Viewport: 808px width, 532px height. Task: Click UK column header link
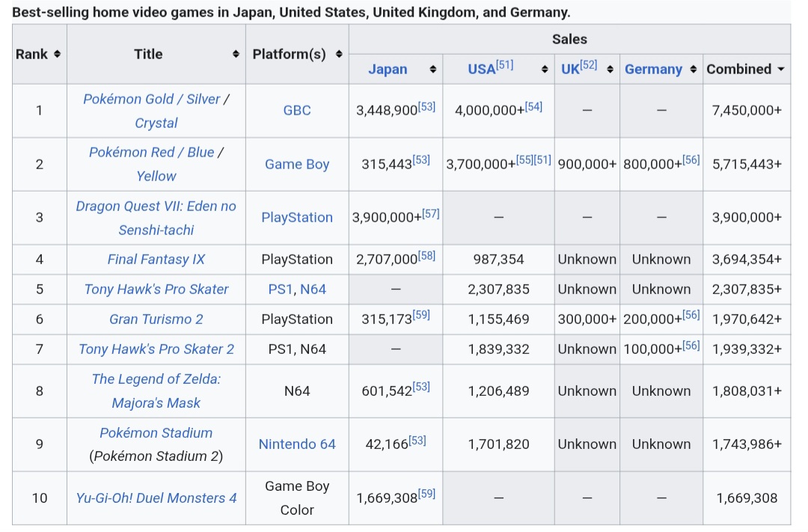point(570,69)
